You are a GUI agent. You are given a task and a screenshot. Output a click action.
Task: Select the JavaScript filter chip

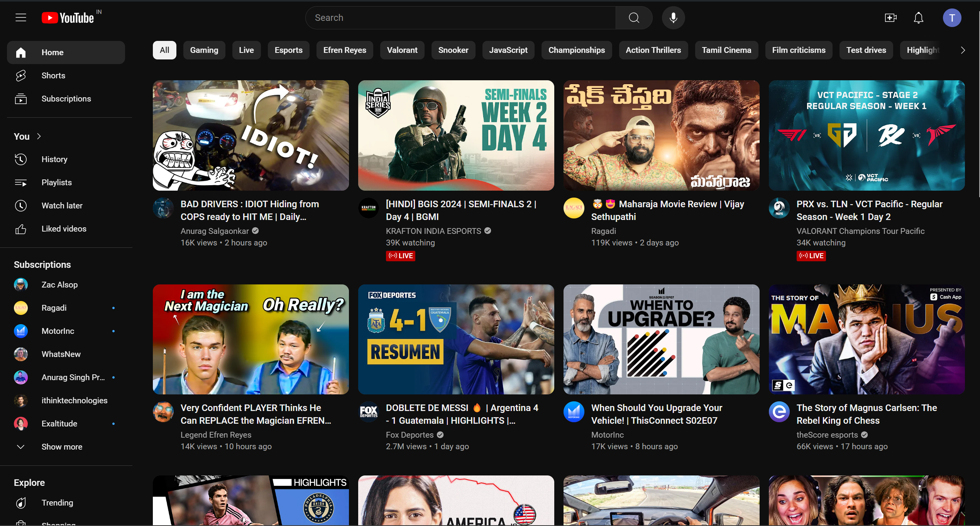point(508,50)
